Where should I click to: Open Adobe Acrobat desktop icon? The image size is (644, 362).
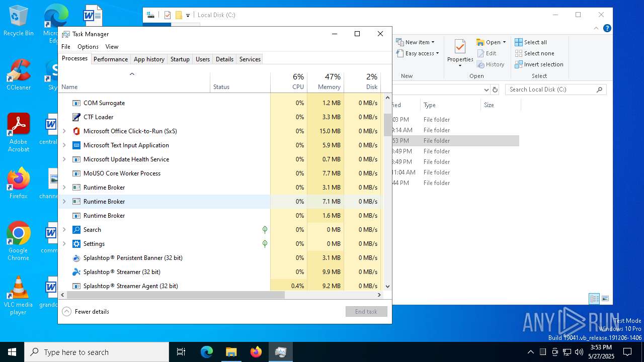tap(19, 132)
